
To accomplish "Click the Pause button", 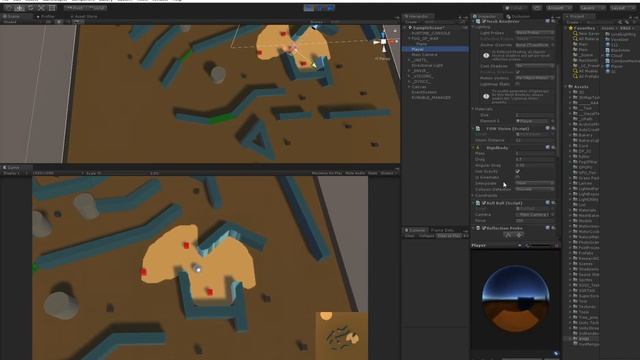I will (320, 8).
